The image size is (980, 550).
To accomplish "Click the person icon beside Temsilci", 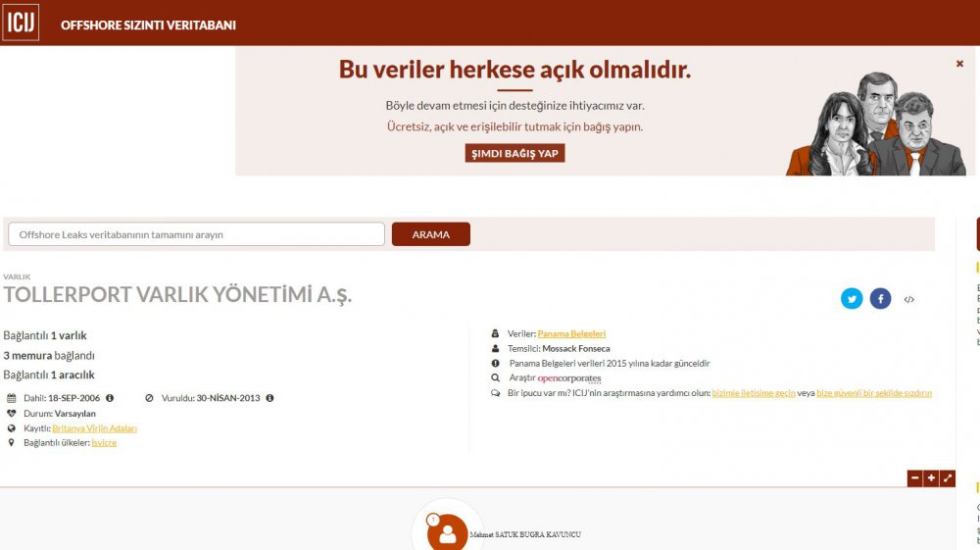I will [495, 349].
